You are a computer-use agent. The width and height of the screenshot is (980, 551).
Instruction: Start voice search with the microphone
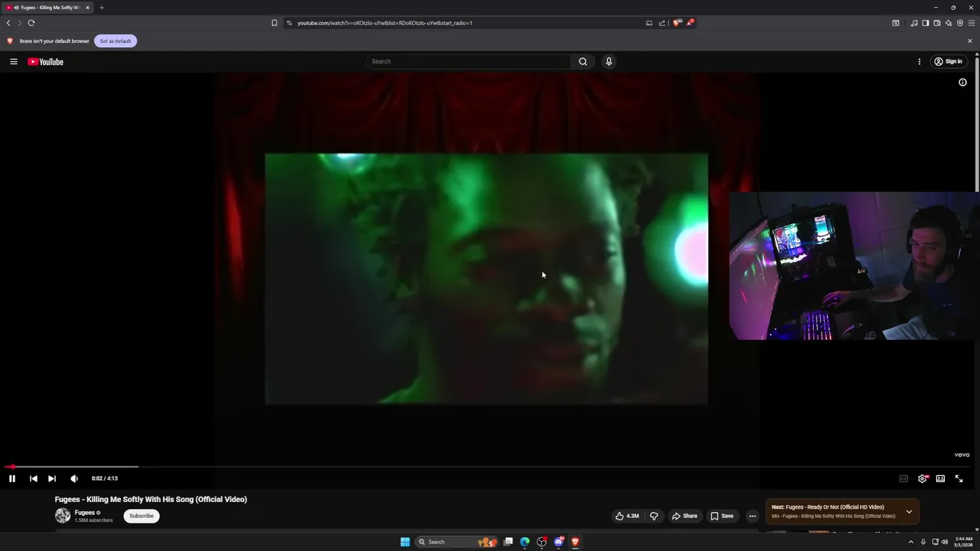609,61
